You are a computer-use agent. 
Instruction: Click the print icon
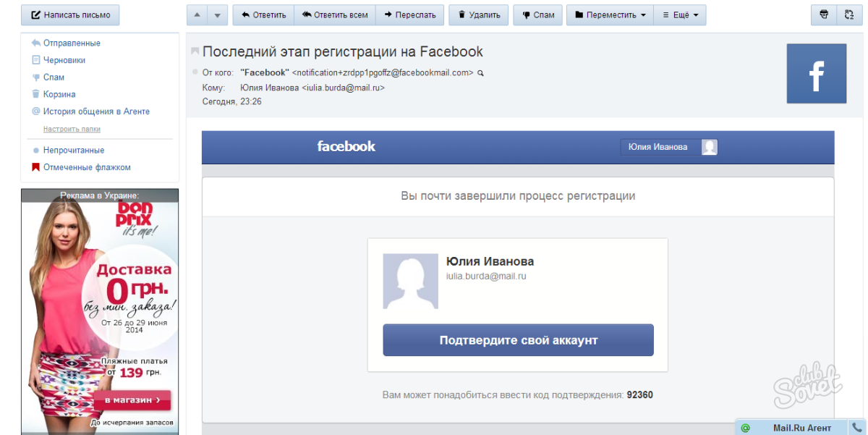tap(823, 15)
